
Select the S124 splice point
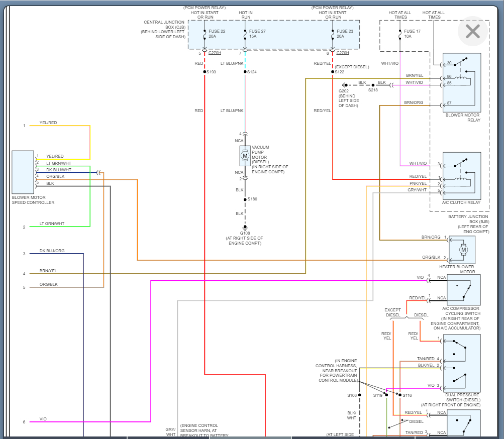(x=245, y=72)
